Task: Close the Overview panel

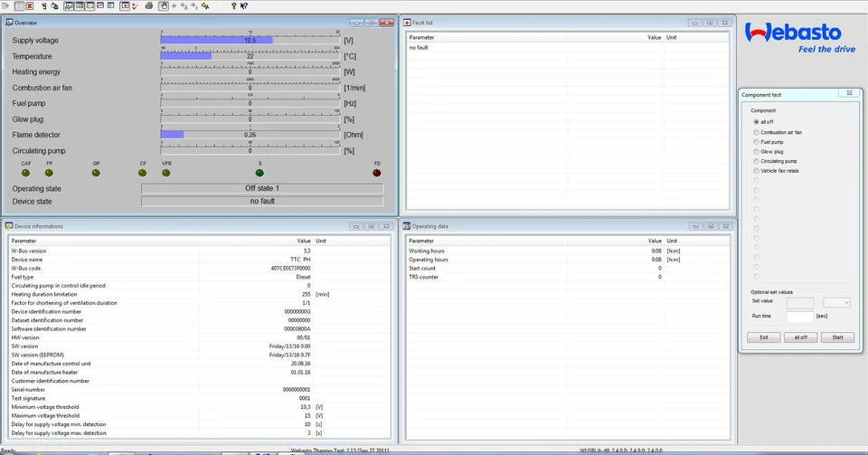Action: (386, 23)
